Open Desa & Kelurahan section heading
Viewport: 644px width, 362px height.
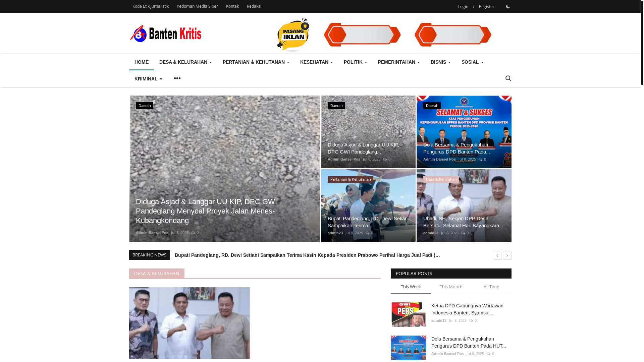(157, 274)
